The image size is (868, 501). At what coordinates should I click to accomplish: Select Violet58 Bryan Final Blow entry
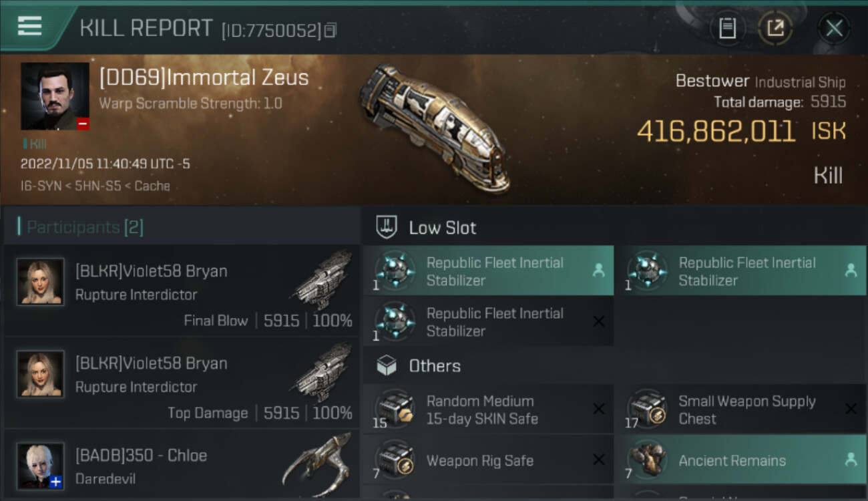point(182,291)
